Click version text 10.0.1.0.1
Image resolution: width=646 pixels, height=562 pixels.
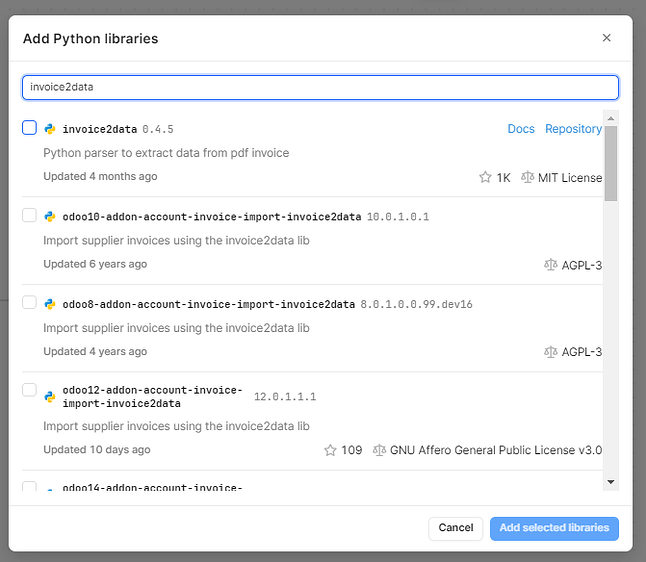[x=398, y=217]
